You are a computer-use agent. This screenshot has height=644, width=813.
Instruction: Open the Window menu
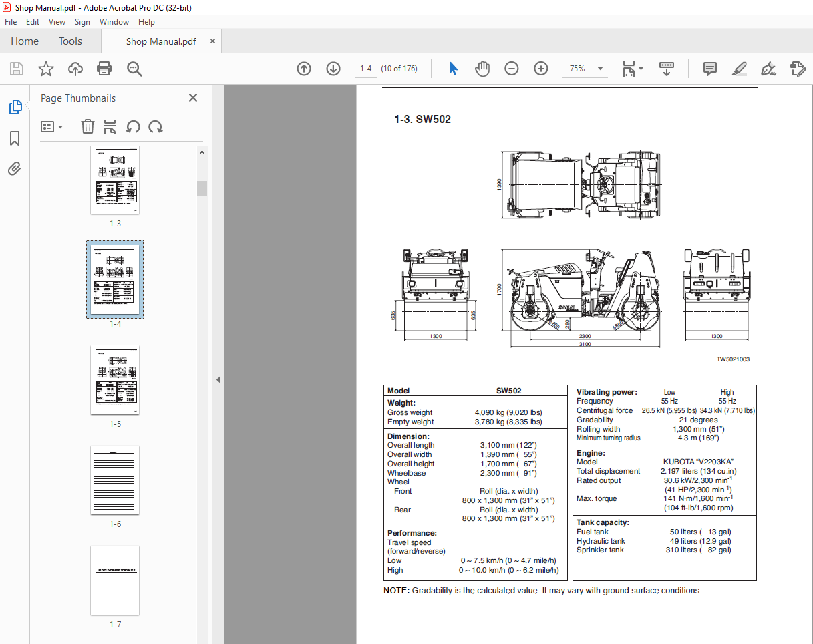coord(114,22)
